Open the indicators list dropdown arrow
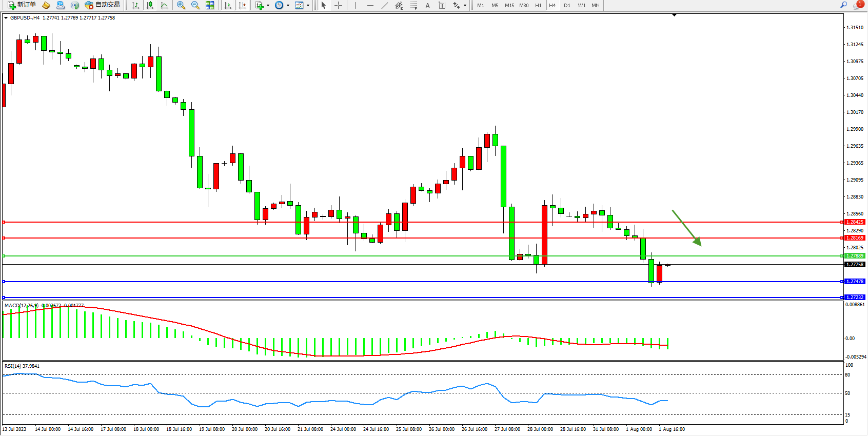Viewport: 868px width, 436px height. click(x=268, y=5)
